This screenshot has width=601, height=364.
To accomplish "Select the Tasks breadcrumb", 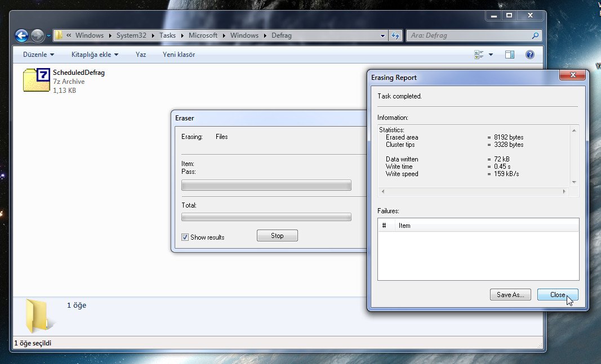I will pyautogui.click(x=167, y=35).
